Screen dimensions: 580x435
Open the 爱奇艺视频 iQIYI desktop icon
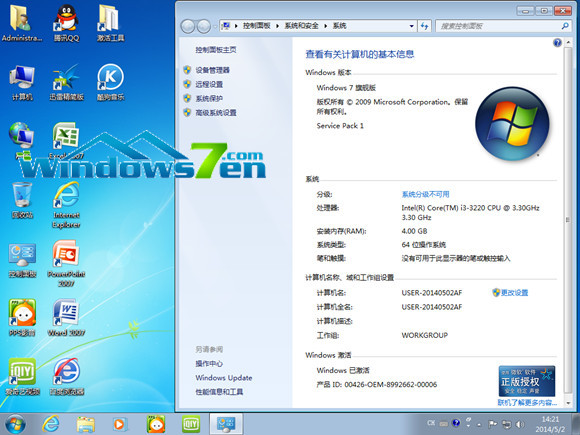(22, 377)
